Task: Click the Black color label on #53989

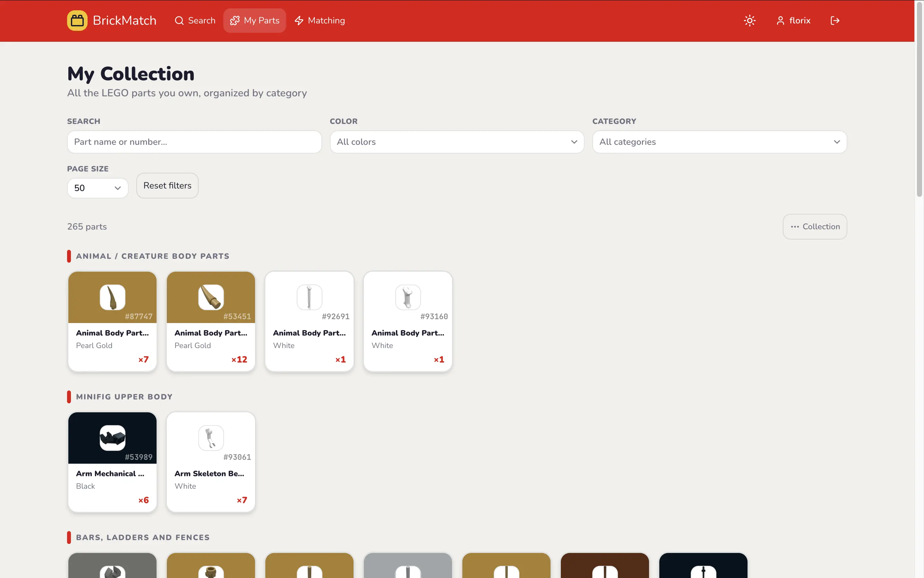Action: coord(86,486)
